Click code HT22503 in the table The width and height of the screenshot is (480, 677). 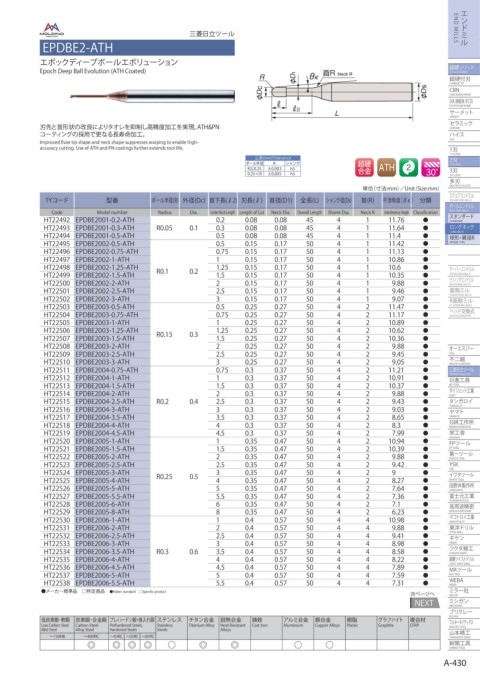click(x=57, y=307)
